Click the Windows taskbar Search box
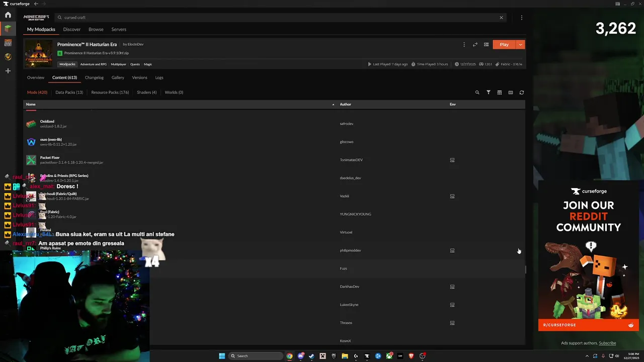 (x=256, y=356)
